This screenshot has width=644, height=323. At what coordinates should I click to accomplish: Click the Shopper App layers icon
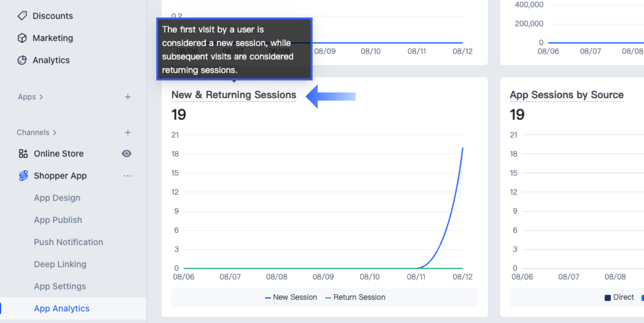[x=23, y=175]
